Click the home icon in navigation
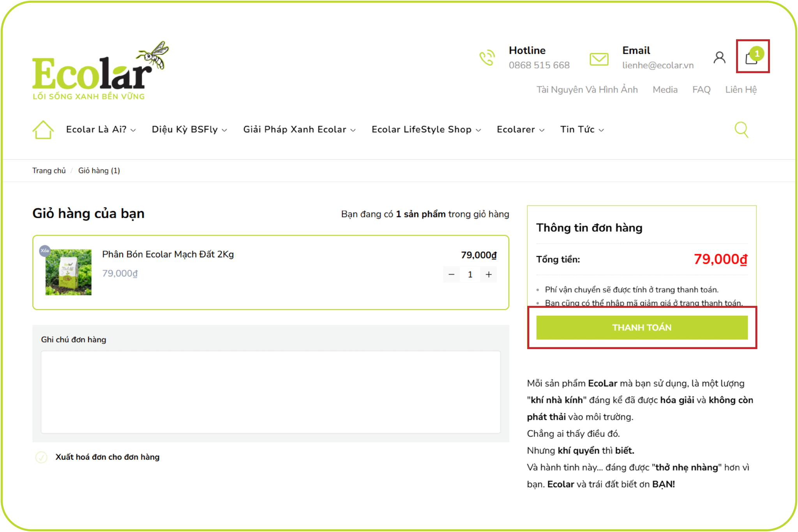Screen dimensions: 798x532 pos(43,129)
